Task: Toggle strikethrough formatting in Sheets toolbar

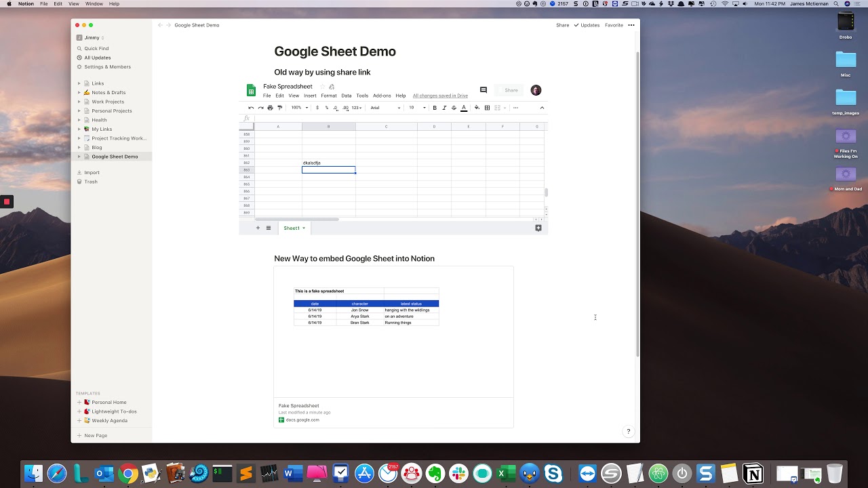Action: 454,108
